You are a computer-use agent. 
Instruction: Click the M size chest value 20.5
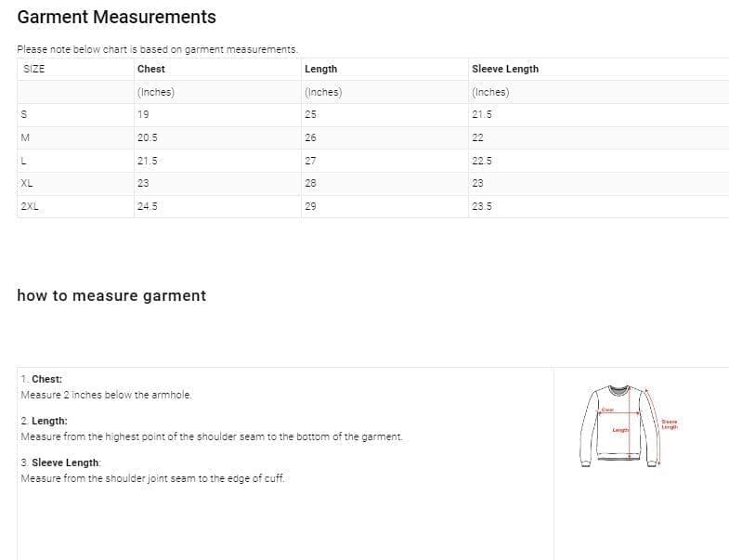(147, 137)
